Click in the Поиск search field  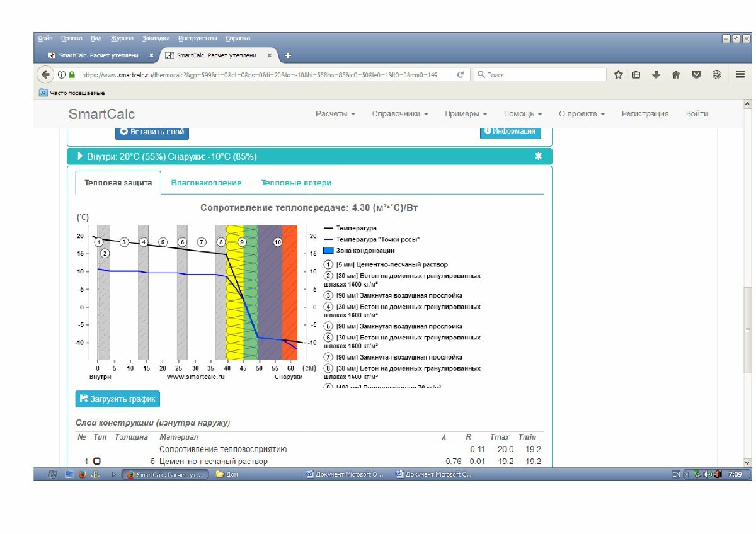540,74
